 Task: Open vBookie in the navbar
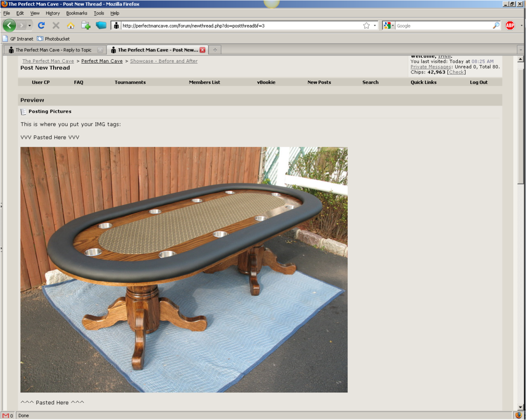pyautogui.click(x=266, y=82)
